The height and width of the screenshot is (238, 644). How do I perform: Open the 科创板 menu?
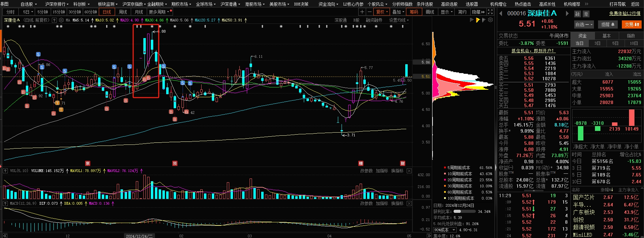81,4
